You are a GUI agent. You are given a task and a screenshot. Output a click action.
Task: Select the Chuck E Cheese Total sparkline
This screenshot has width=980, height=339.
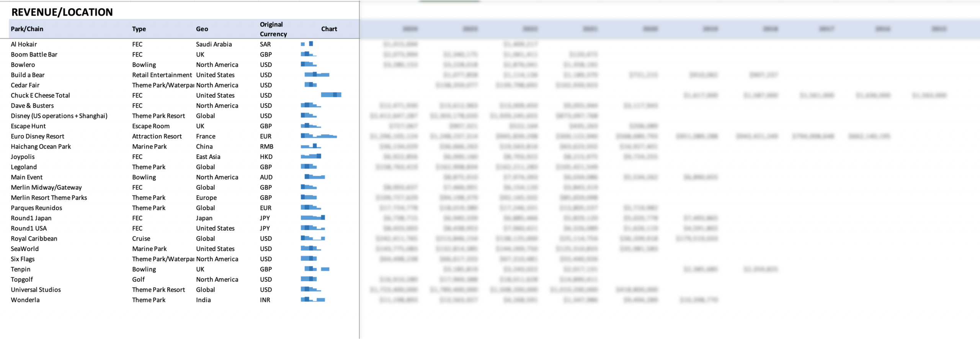pyautogui.click(x=331, y=95)
